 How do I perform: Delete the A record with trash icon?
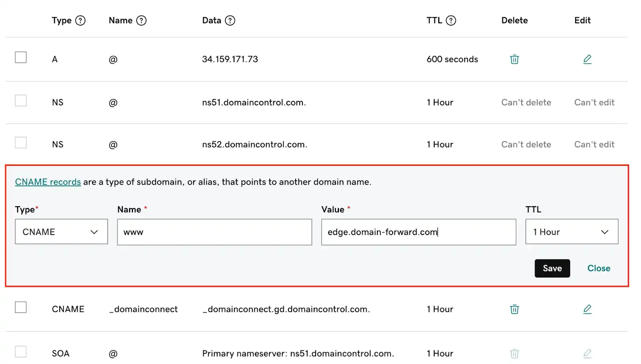(514, 59)
